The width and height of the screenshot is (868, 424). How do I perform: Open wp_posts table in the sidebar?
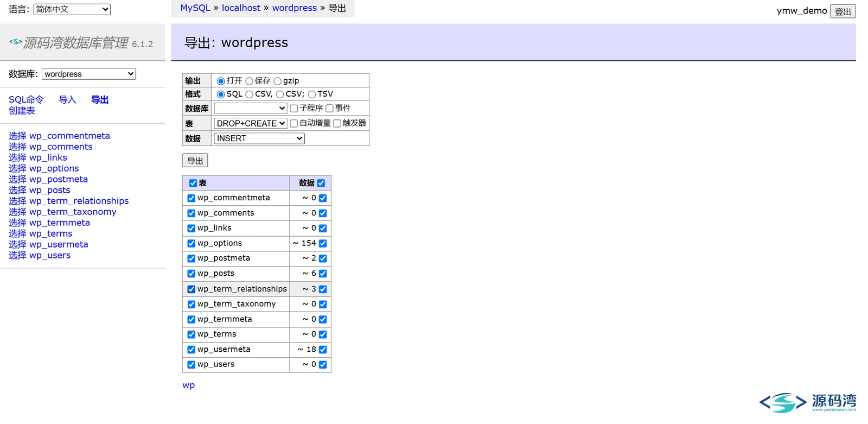point(50,190)
